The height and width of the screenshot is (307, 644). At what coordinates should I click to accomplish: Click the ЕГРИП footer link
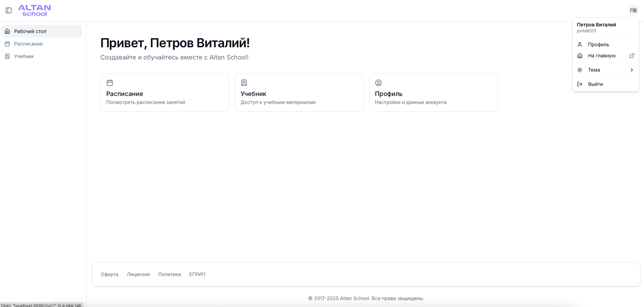(x=197, y=274)
